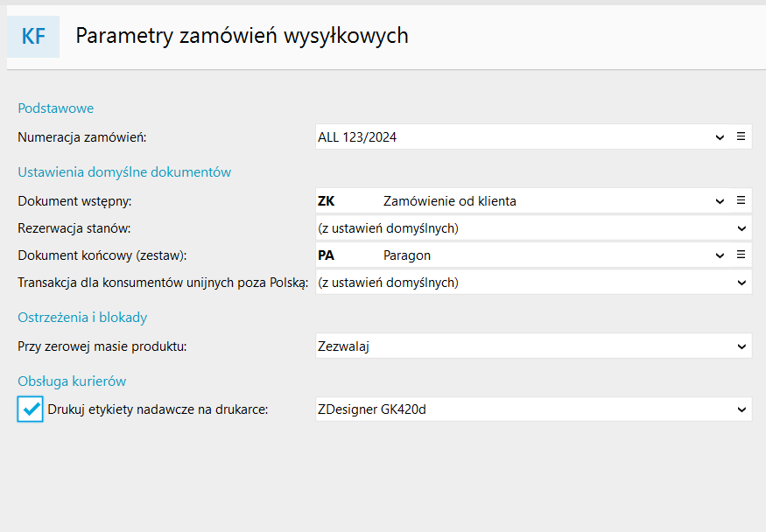Image resolution: width=766 pixels, height=532 pixels.
Task: Click the Paragon document field
Action: pyautogui.click(x=525, y=255)
